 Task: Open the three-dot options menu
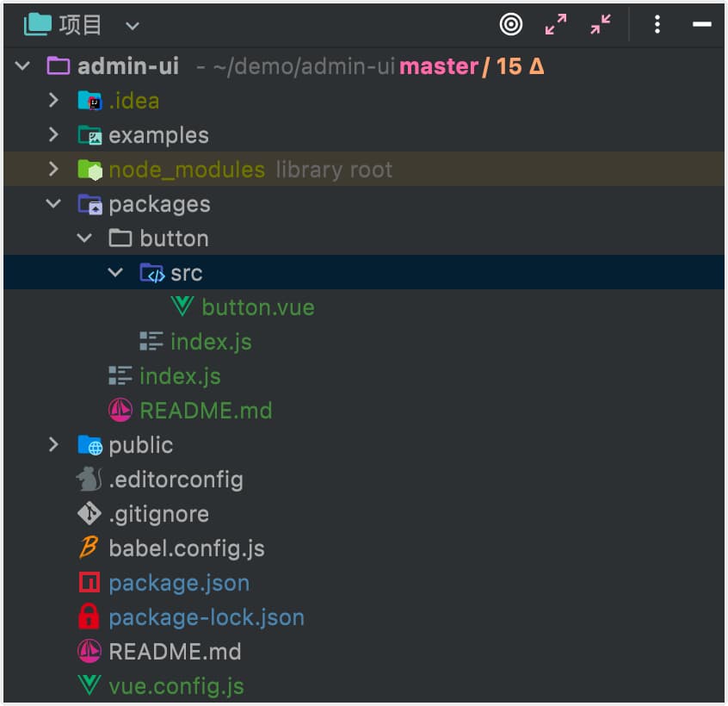coord(657,24)
